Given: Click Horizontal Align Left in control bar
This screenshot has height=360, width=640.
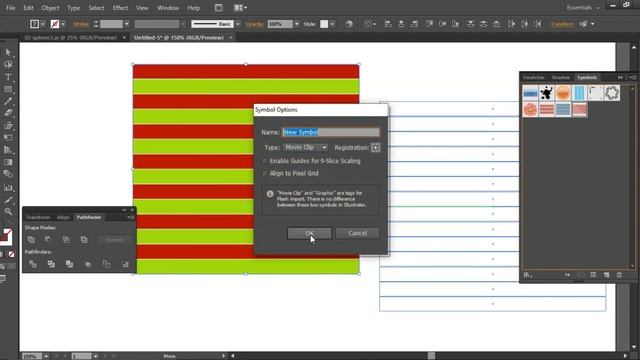Looking at the screenshot, I should click(388, 24).
